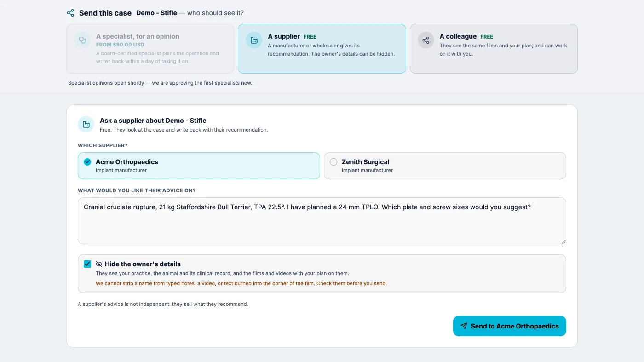
Task: Click the supplier's advice is not independent disclaimer
Action: point(163,304)
